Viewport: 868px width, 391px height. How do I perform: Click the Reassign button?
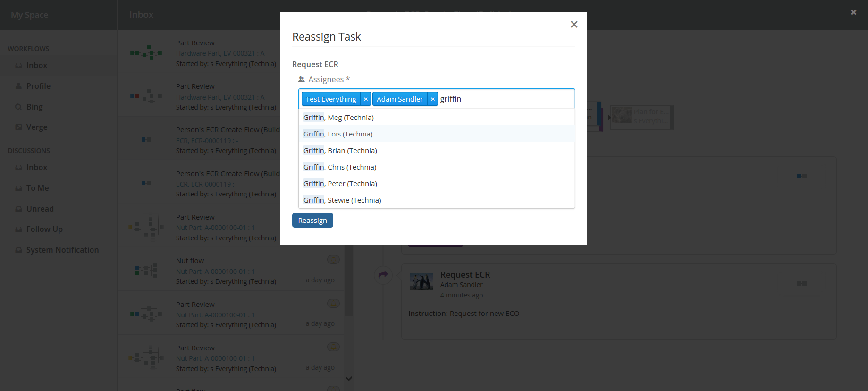(x=312, y=221)
